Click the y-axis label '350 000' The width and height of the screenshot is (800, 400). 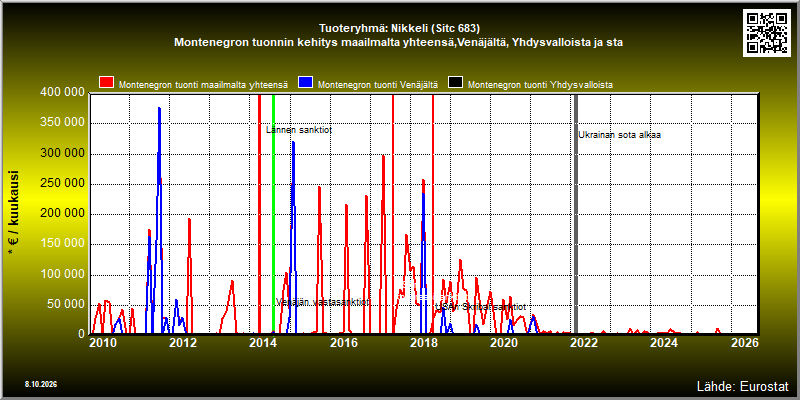[62, 123]
